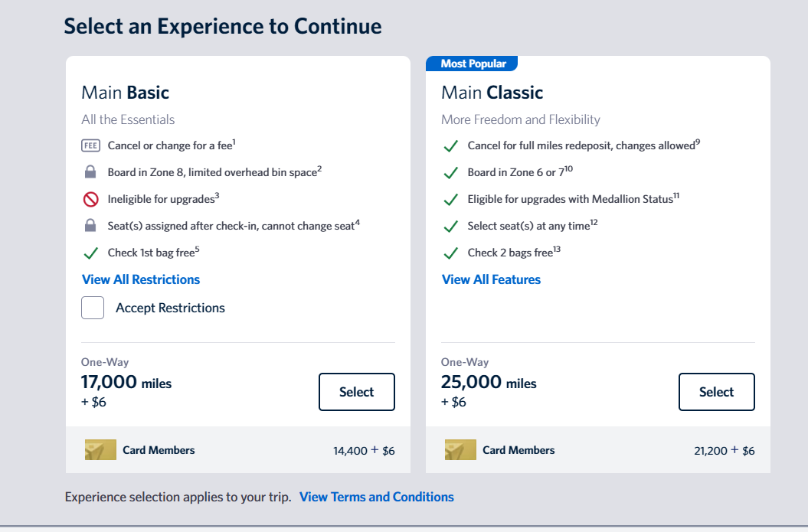The width and height of the screenshot is (808, 532).
Task: Click green checkmark next to Check 1st bag free
Action: (x=90, y=253)
